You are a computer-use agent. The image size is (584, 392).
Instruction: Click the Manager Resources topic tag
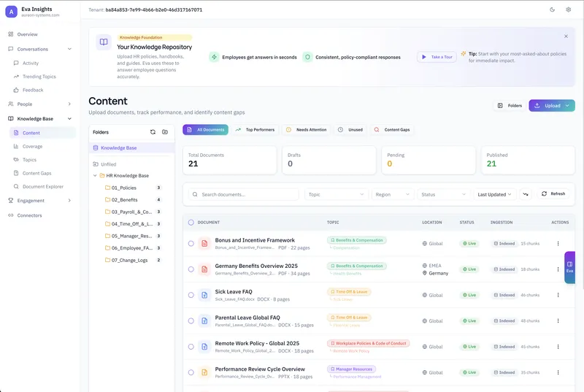pos(352,369)
